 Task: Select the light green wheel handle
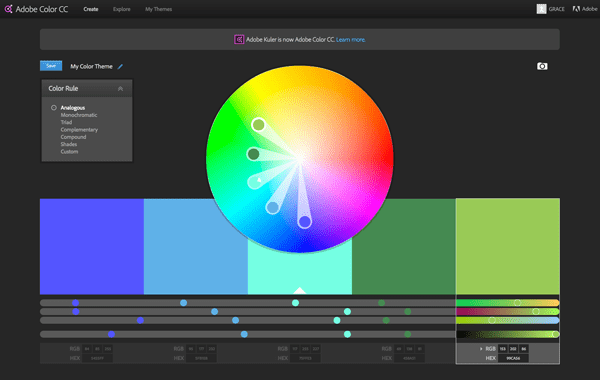[259, 125]
